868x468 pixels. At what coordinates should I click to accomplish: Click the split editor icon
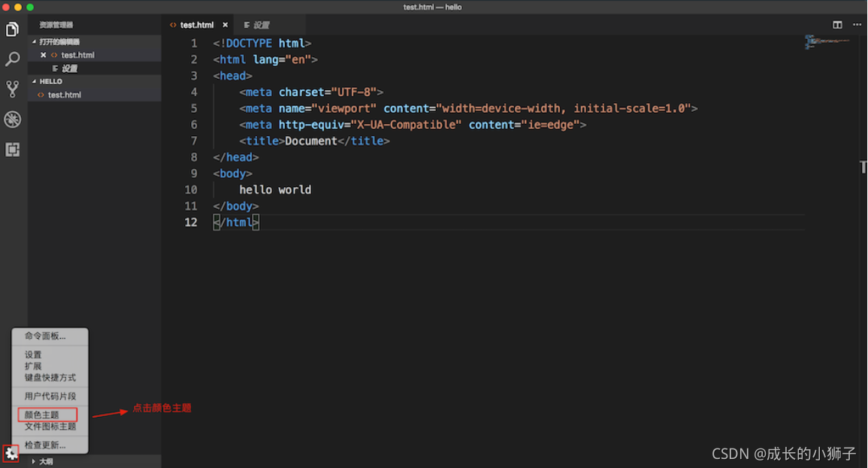coord(837,25)
